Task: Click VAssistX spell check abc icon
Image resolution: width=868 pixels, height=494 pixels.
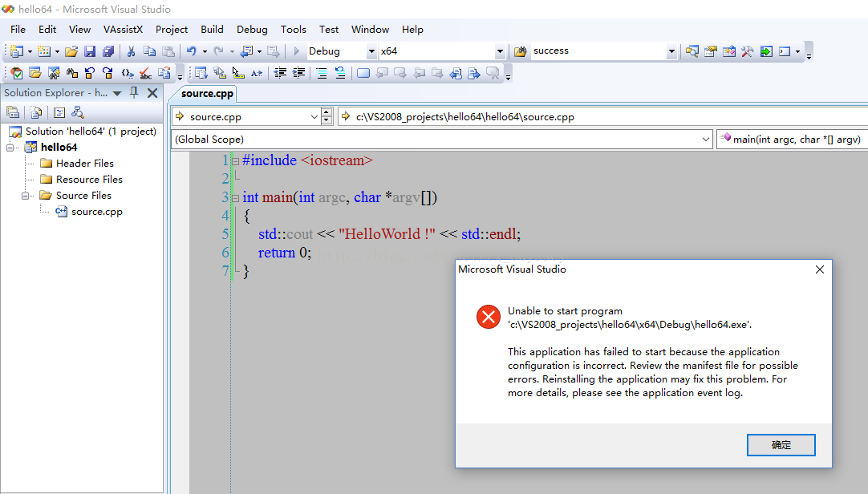Action: tap(145, 73)
